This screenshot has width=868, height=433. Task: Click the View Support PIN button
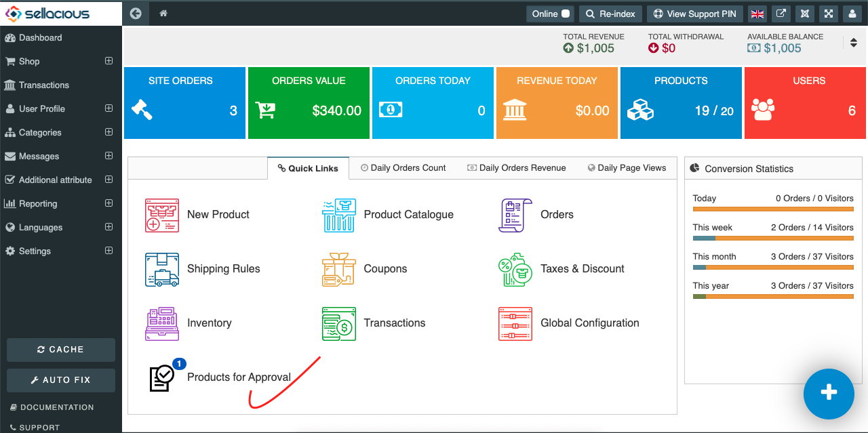point(695,14)
